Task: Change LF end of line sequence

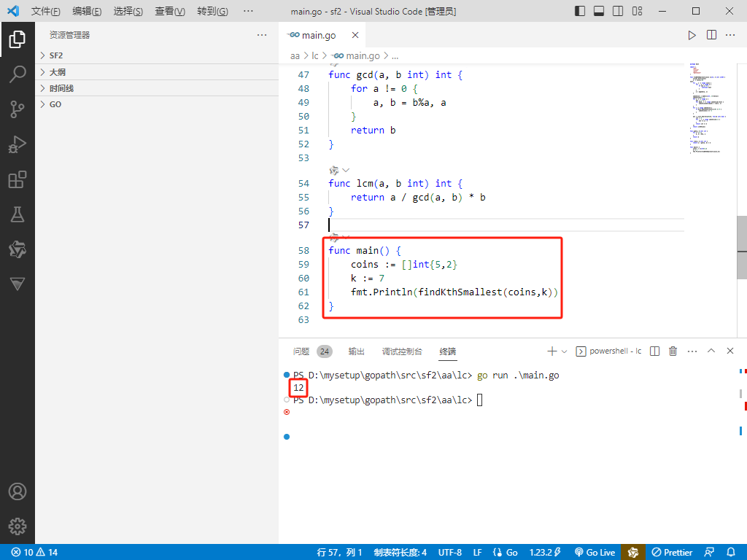Action: tap(477, 553)
